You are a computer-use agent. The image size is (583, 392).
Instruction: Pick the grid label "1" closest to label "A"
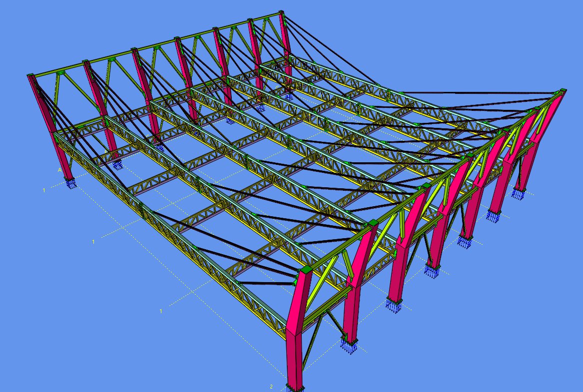pyautogui.click(x=44, y=190)
